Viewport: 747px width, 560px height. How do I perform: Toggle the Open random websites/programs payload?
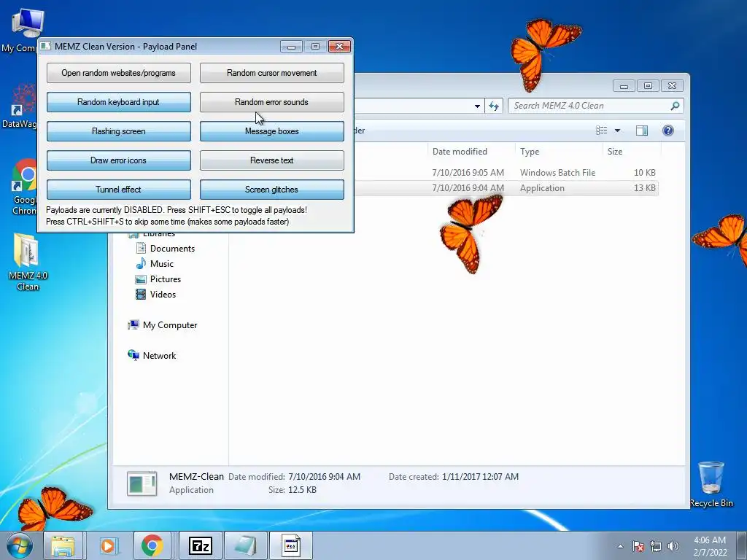coord(119,73)
